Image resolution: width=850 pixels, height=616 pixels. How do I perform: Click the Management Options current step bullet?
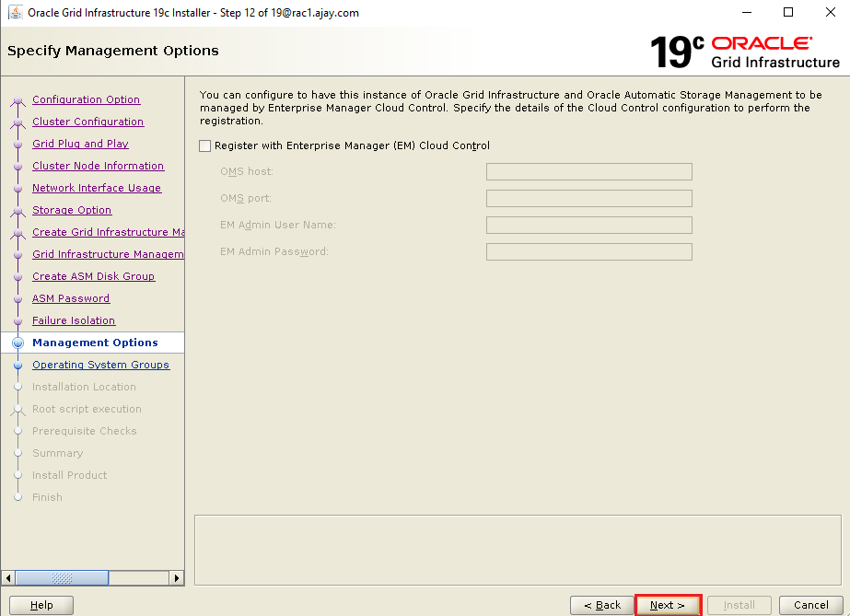click(17, 343)
